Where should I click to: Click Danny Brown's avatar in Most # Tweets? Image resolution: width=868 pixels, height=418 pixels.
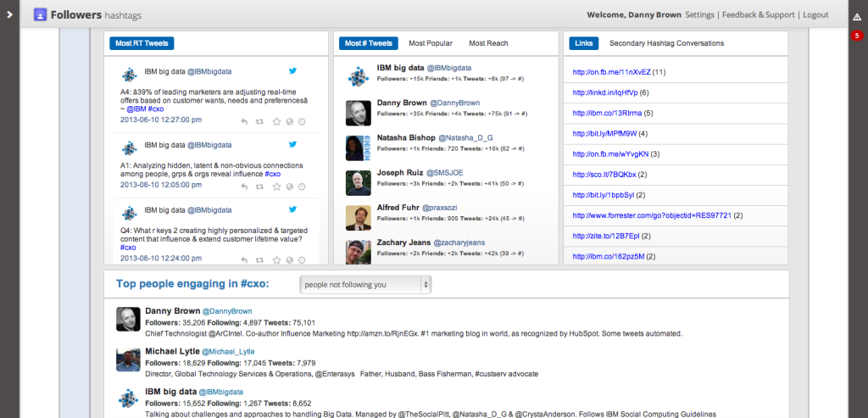(359, 113)
